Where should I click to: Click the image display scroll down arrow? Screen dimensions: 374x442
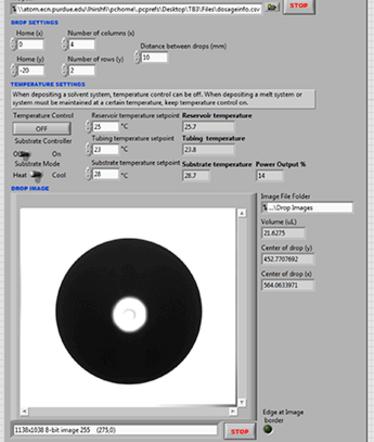242,402
